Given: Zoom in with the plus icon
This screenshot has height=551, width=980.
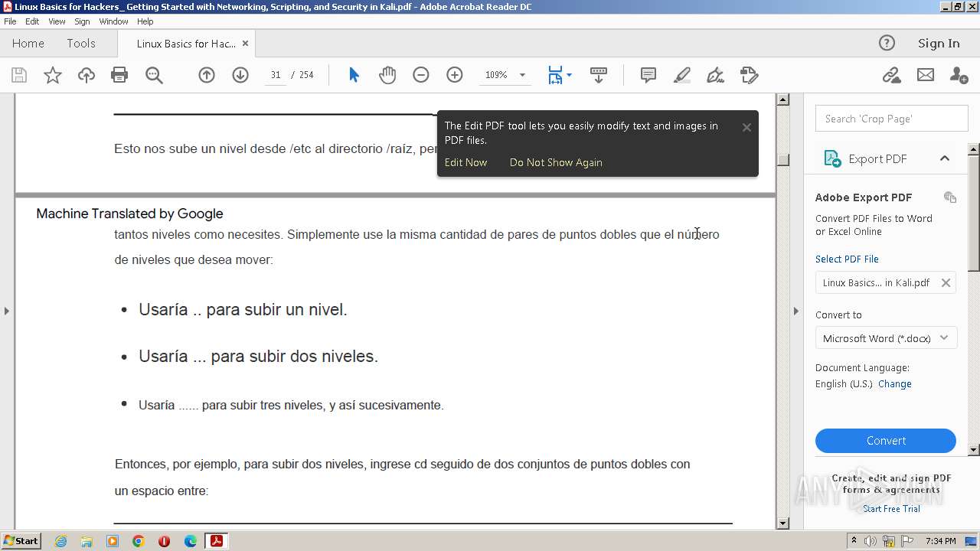Looking at the screenshot, I should (x=455, y=75).
